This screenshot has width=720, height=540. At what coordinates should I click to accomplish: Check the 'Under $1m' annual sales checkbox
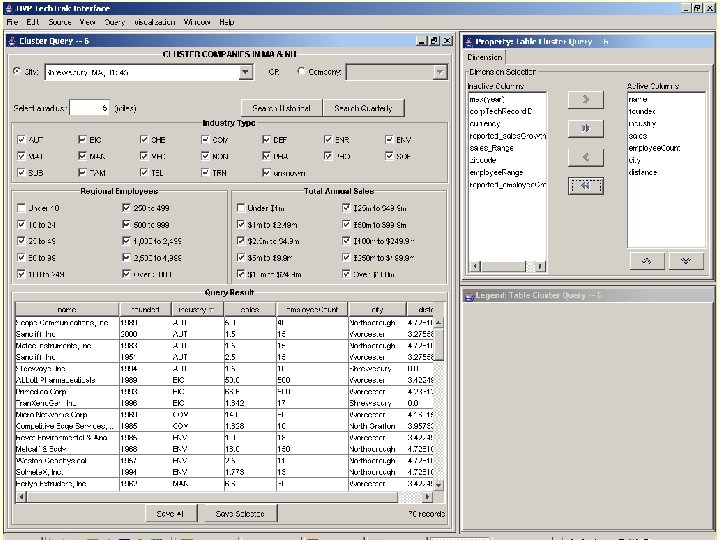(x=241, y=208)
